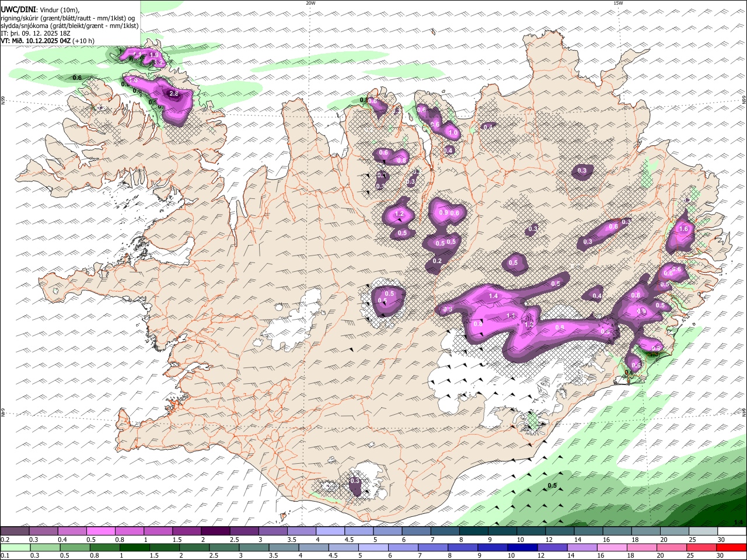Click the 'slydda/snjókoma' legend description line
The height and width of the screenshot is (560, 747).
coord(70,26)
